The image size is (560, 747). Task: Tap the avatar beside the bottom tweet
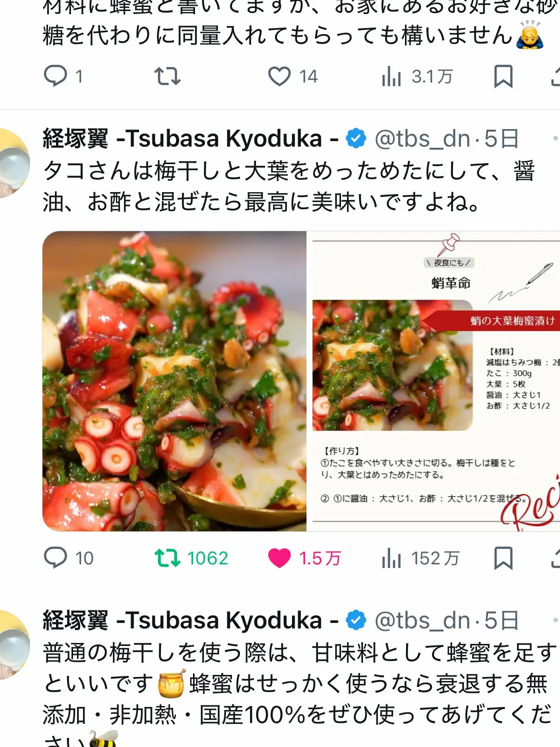[13, 645]
